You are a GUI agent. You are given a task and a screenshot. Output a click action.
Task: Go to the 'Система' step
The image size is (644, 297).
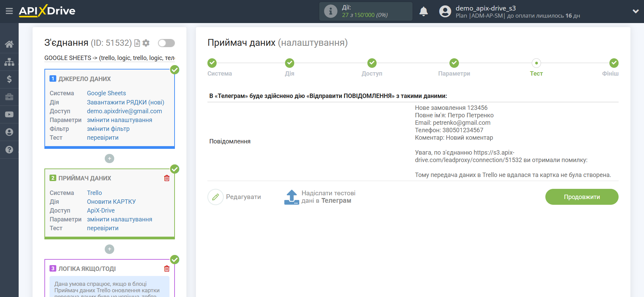[212, 63]
